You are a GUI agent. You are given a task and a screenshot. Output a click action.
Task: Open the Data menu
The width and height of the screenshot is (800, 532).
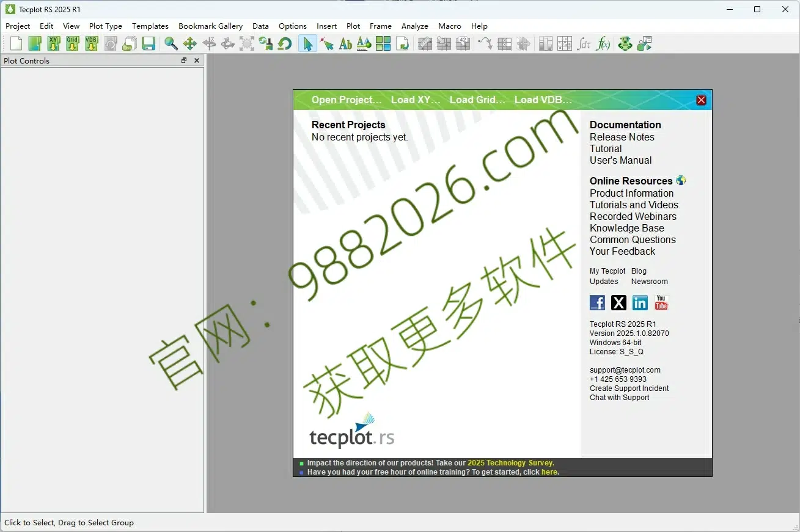point(260,26)
